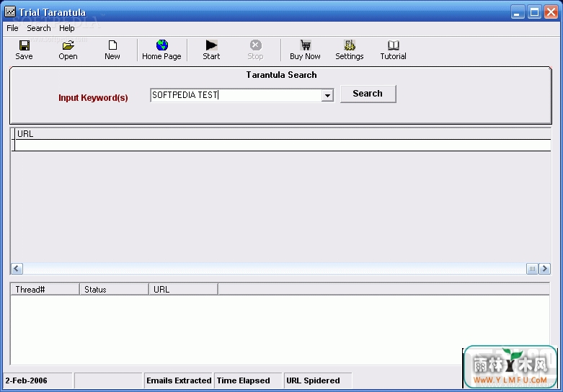Go to the Home Page globe icon

[162, 45]
